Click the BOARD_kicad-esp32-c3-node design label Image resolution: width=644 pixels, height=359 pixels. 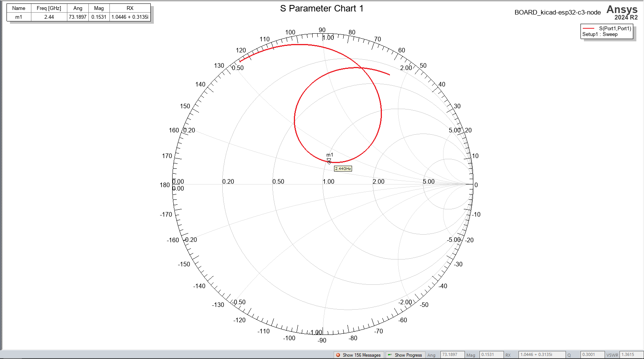click(558, 12)
